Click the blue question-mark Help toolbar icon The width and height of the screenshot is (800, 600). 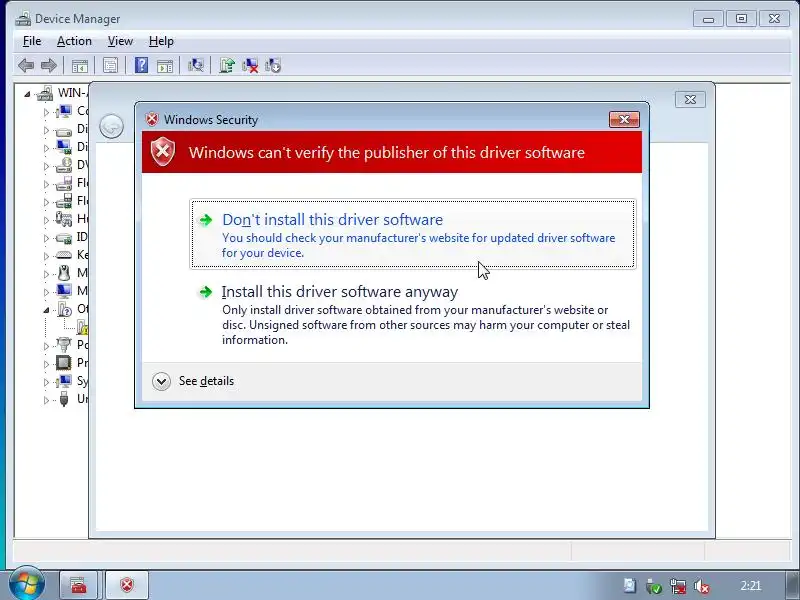coord(141,65)
